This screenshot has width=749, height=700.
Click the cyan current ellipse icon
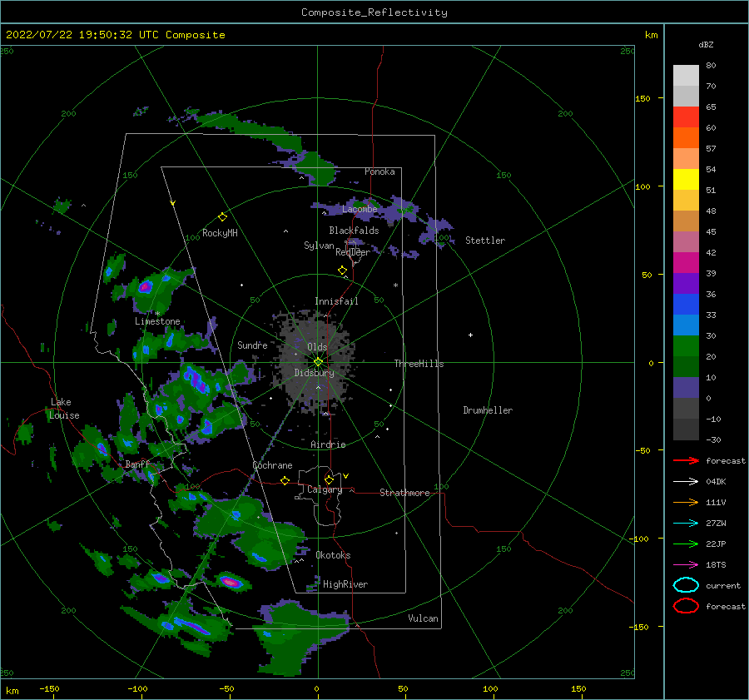click(x=686, y=585)
